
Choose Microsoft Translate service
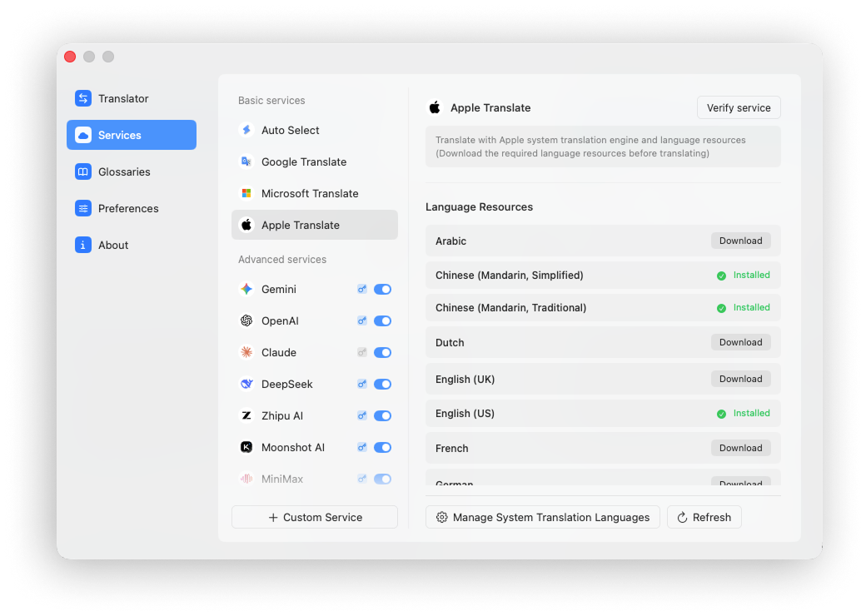(x=314, y=193)
